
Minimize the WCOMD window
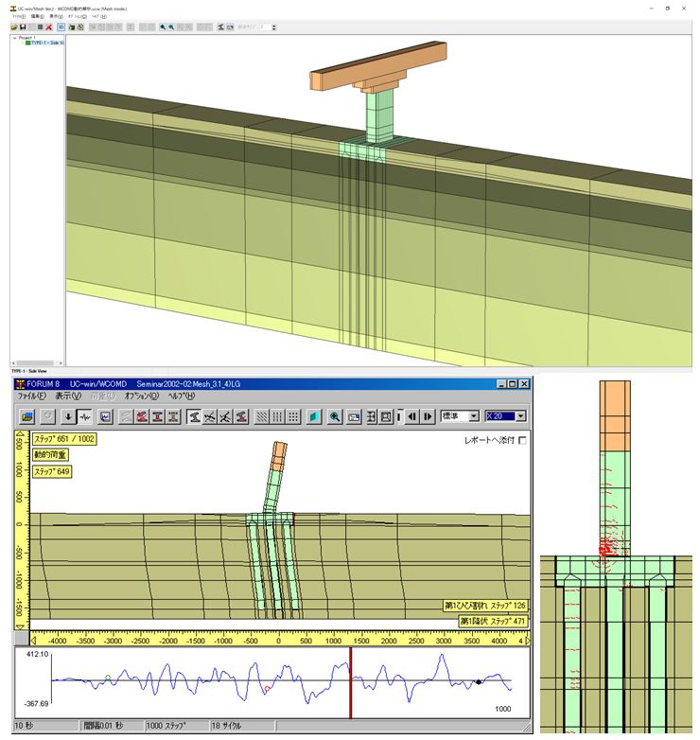(x=503, y=384)
